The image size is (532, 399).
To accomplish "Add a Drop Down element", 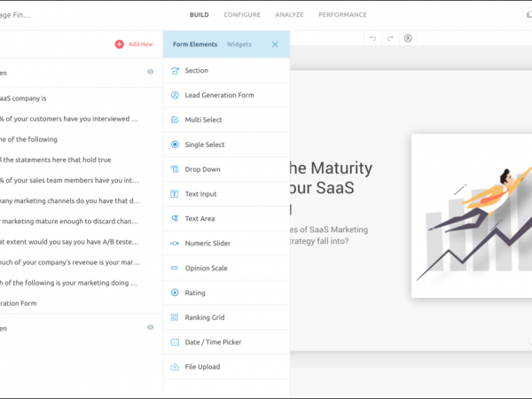I will point(202,169).
